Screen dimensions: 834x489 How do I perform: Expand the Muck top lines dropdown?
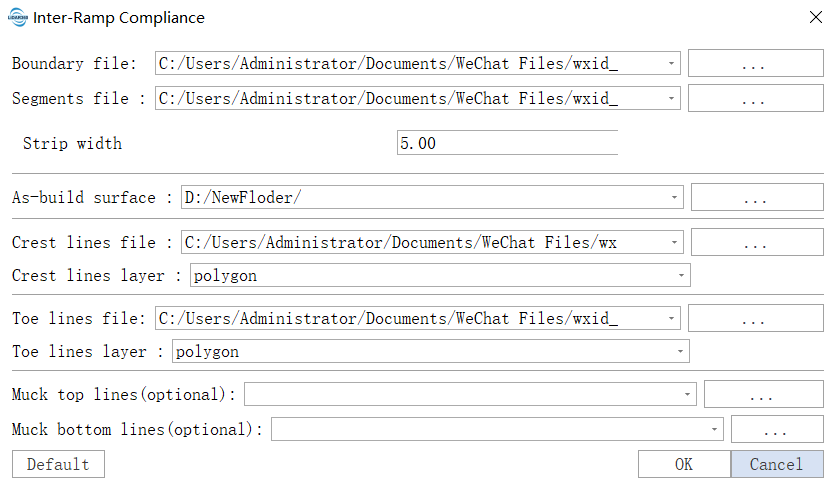(x=688, y=395)
